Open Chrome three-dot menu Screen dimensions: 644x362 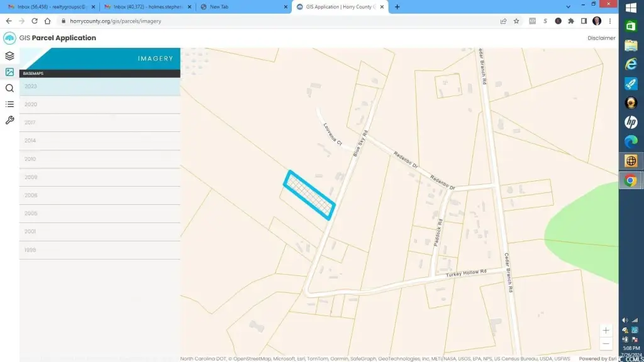click(609, 21)
